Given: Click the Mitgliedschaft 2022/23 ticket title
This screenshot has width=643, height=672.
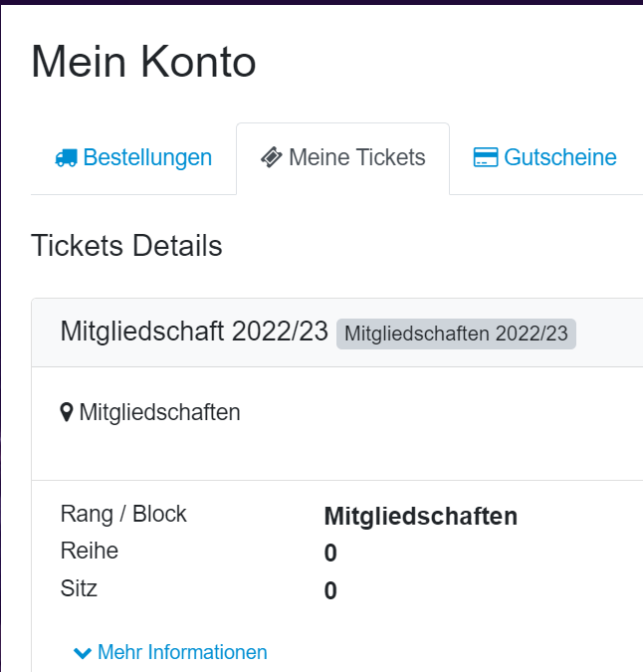Looking at the screenshot, I should point(194,332).
